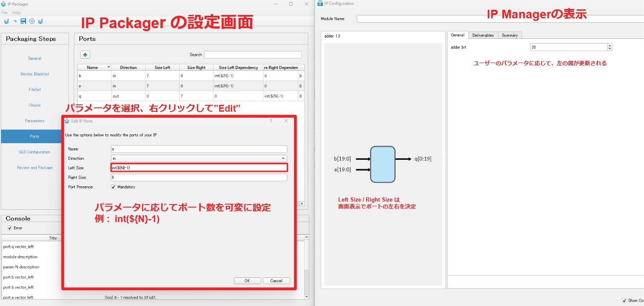
Task: Go to the GUI Configuration step
Action: pos(35,152)
